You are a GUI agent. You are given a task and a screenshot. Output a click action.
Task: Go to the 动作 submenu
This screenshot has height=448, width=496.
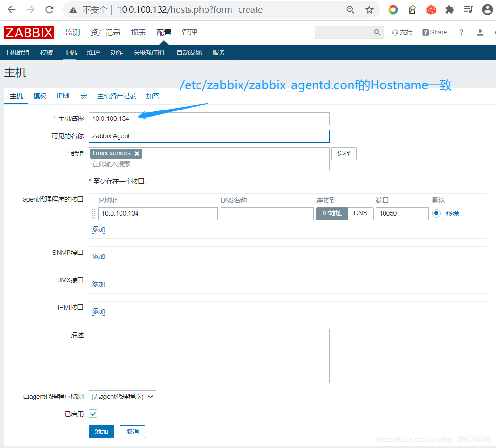click(x=116, y=52)
